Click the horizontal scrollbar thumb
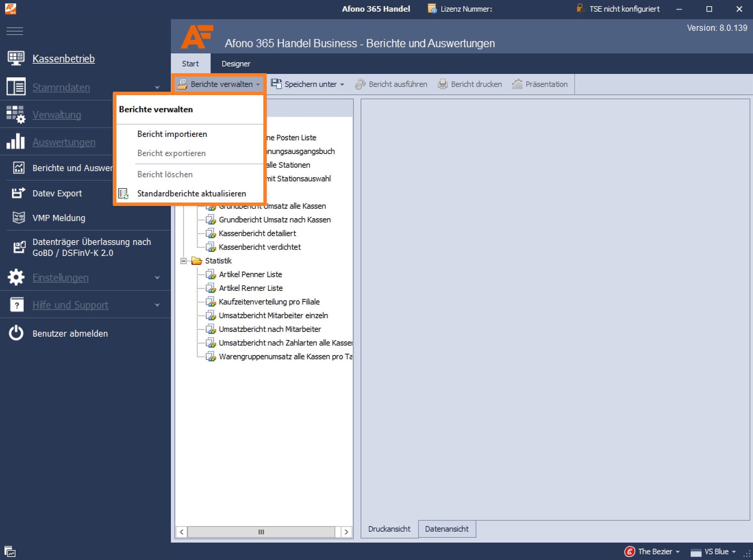Image resolution: width=753 pixels, height=560 pixels. [261, 532]
